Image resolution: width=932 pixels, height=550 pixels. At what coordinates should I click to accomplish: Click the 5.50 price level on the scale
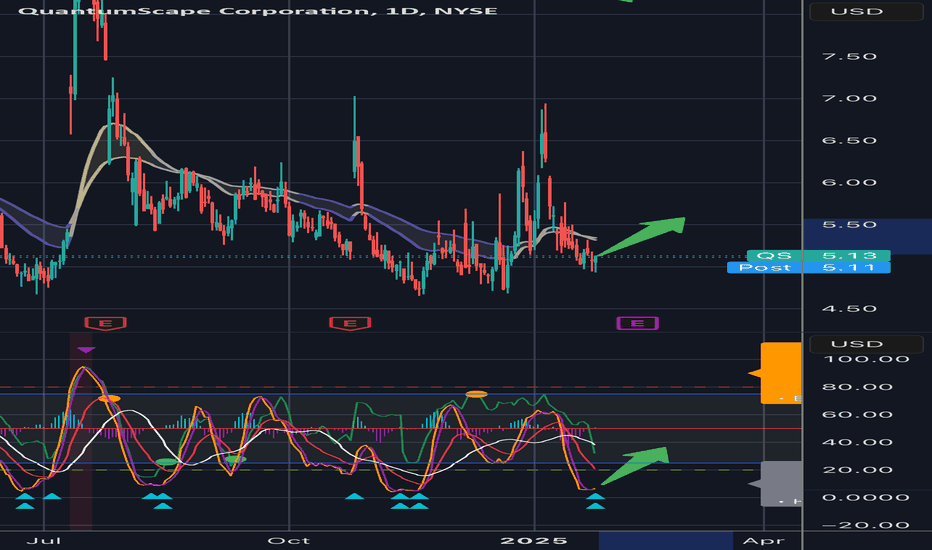point(849,224)
